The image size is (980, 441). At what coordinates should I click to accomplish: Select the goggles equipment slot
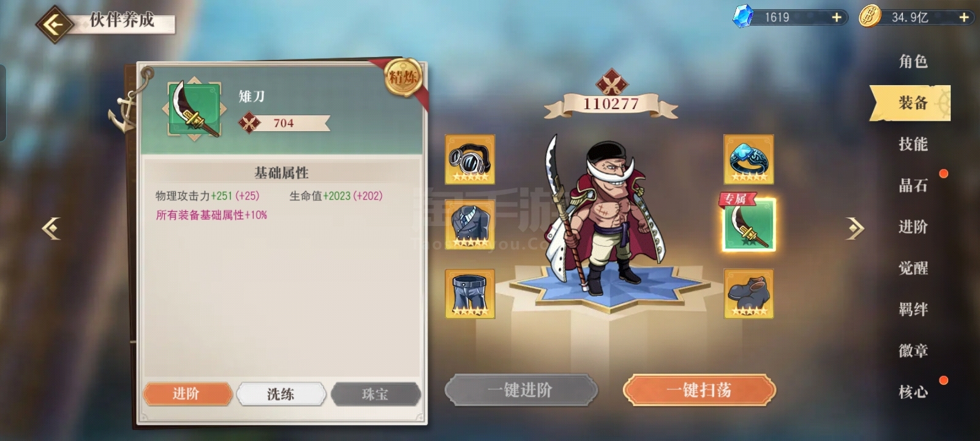(470, 159)
